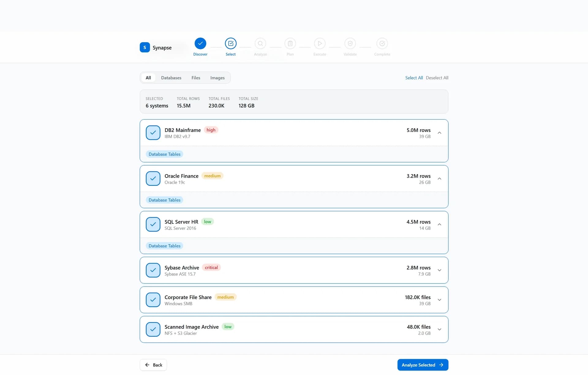This screenshot has width=588, height=375.
Task: Uncheck the Oracle Finance checkbox
Action: pyautogui.click(x=153, y=178)
